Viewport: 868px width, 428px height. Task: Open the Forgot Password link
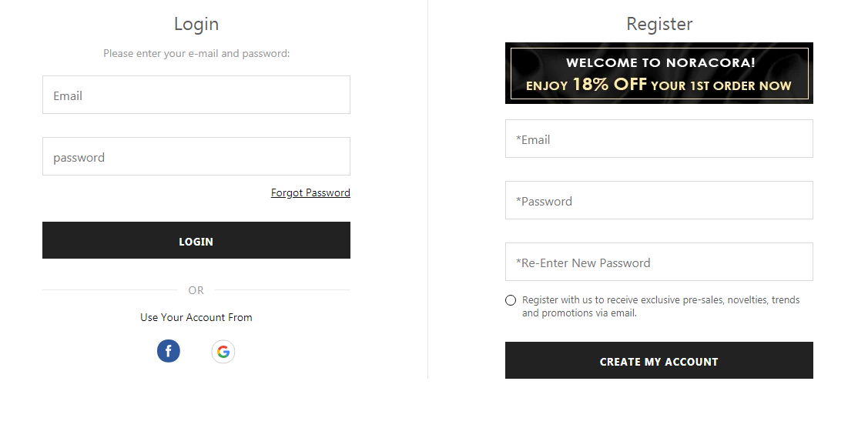310,193
